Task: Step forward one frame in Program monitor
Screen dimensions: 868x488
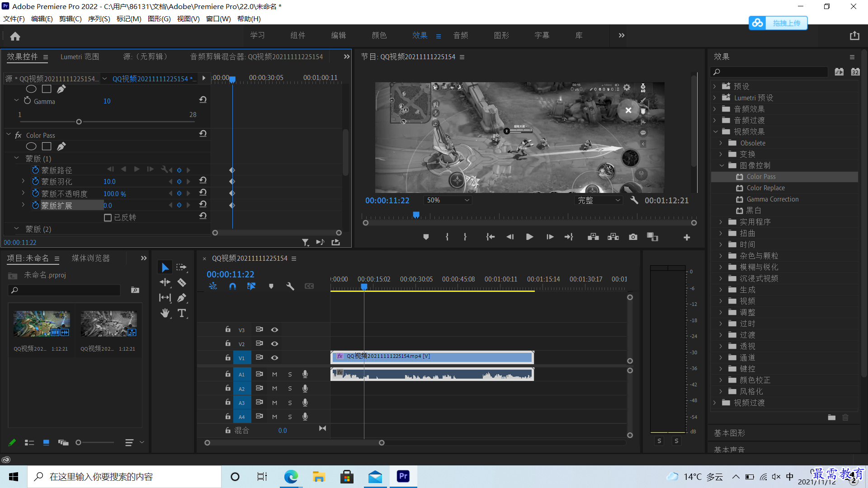Action: [x=550, y=237]
